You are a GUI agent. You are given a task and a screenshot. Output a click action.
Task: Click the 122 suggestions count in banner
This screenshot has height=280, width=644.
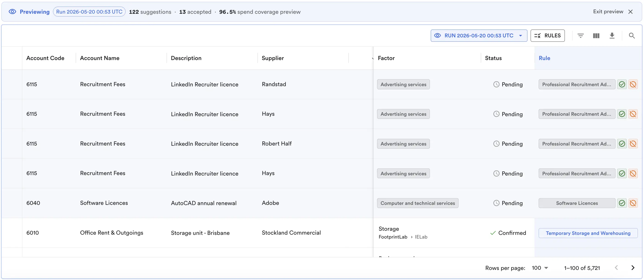point(150,12)
